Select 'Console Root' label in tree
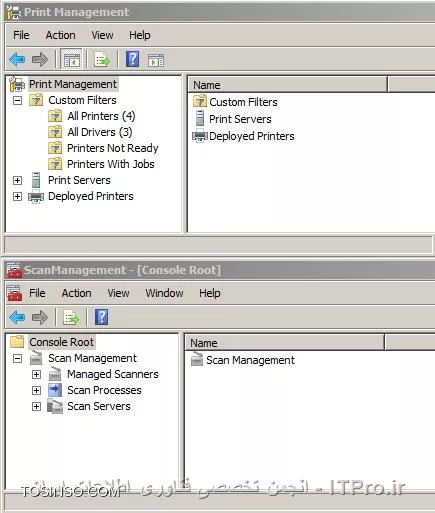 [x=62, y=342]
